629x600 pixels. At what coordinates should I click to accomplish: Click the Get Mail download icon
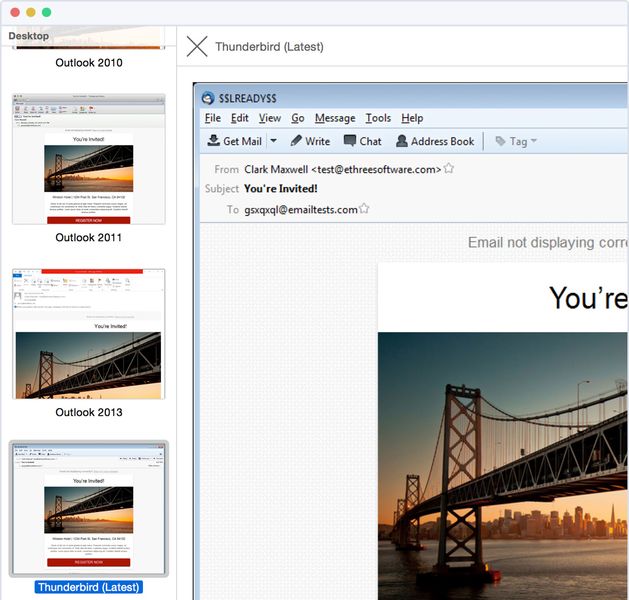click(x=213, y=140)
